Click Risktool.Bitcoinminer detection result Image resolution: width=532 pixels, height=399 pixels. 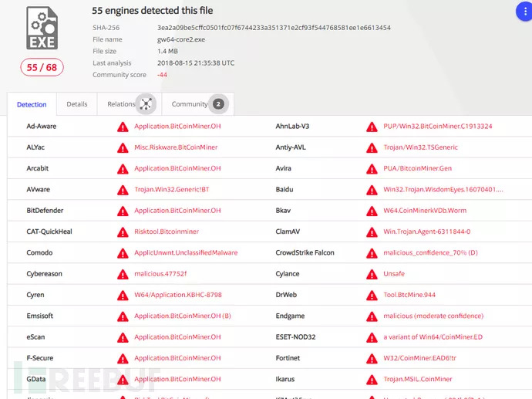click(167, 232)
